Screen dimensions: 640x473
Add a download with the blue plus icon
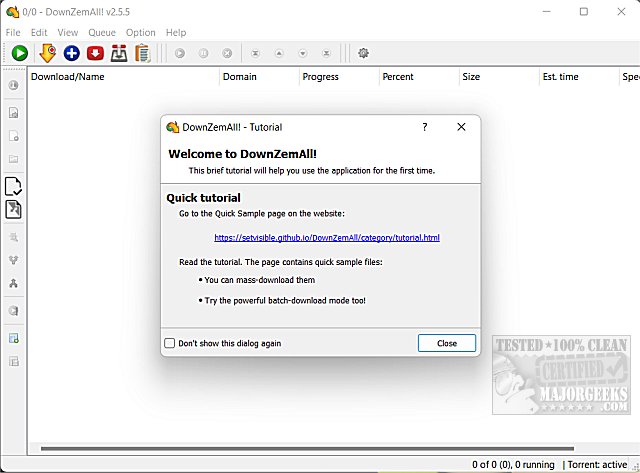click(x=71, y=53)
